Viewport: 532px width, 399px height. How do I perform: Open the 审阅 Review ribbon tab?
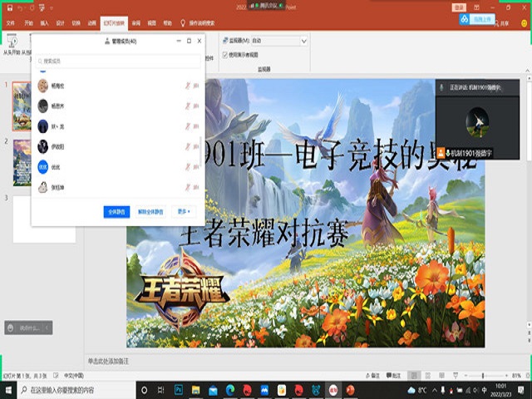click(136, 23)
